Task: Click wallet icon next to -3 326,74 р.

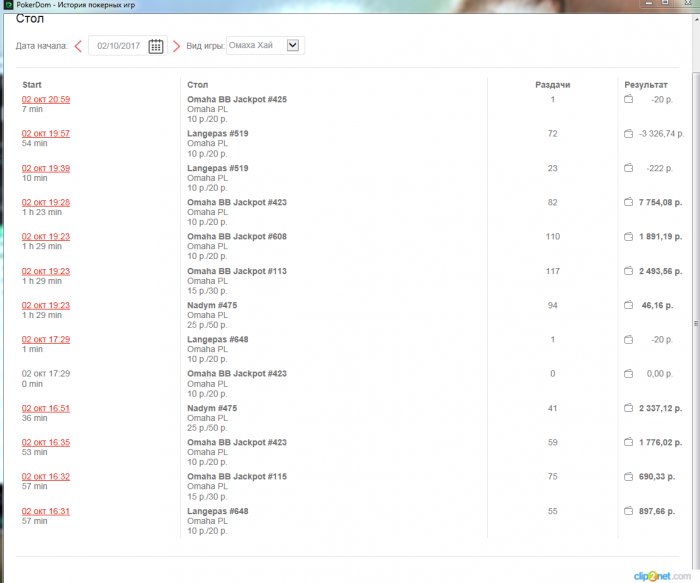Action: 629,133
